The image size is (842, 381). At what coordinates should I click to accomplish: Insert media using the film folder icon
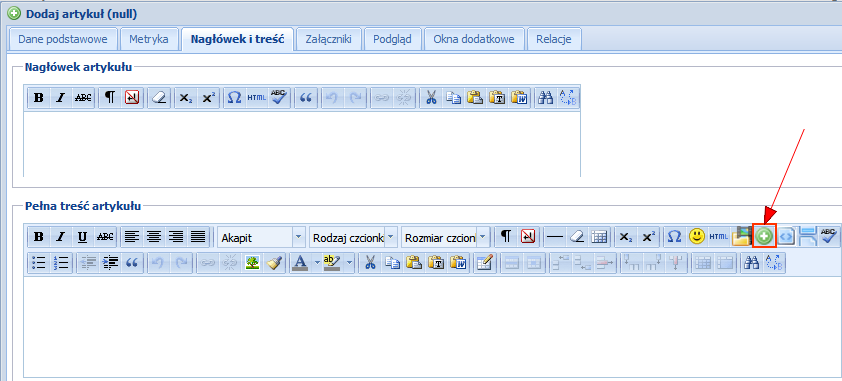741,237
